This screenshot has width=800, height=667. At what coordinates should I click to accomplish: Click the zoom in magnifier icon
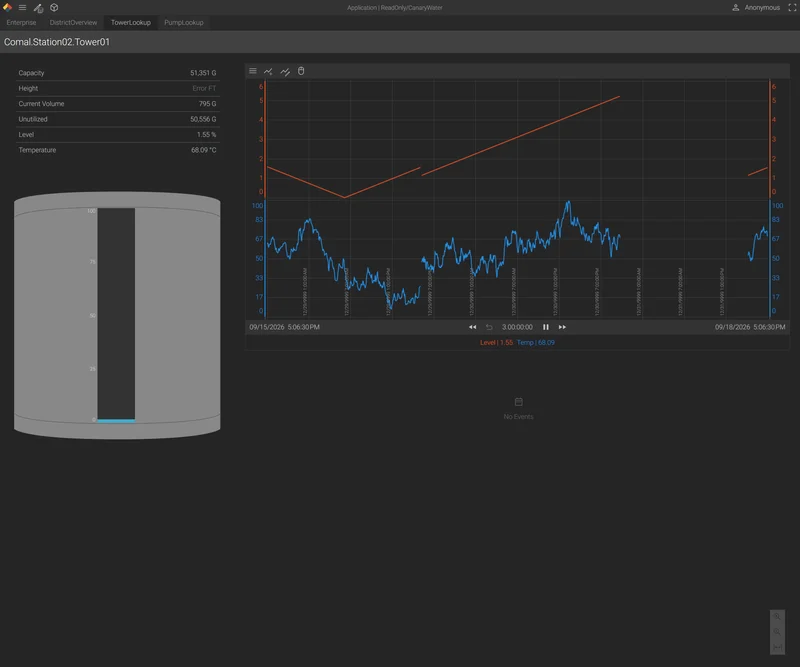click(x=777, y=616)
